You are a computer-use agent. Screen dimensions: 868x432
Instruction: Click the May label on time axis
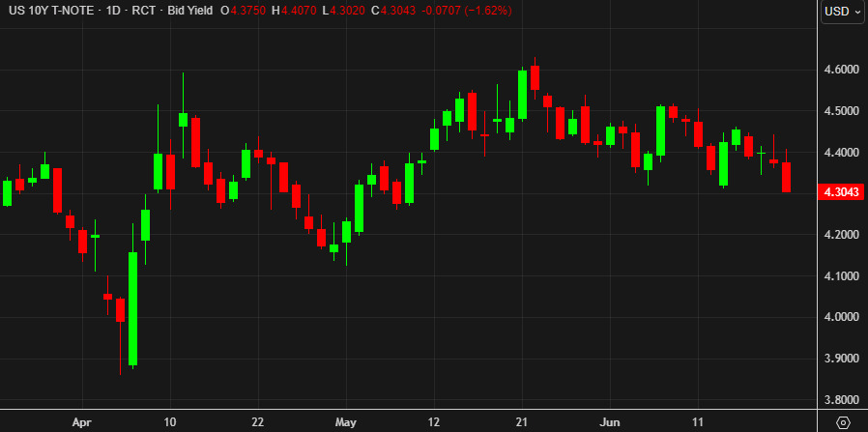345,422
